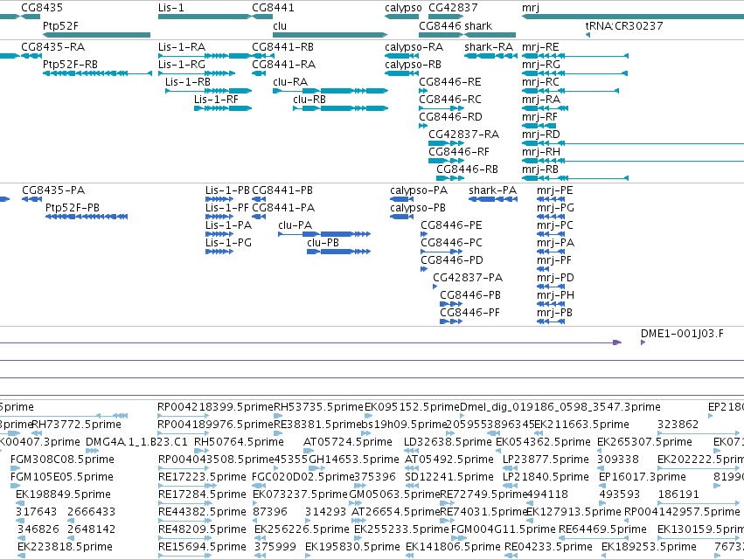Click protein Ptp52F-PB
This screenshot has height=560, width=744.
[87, 216]
